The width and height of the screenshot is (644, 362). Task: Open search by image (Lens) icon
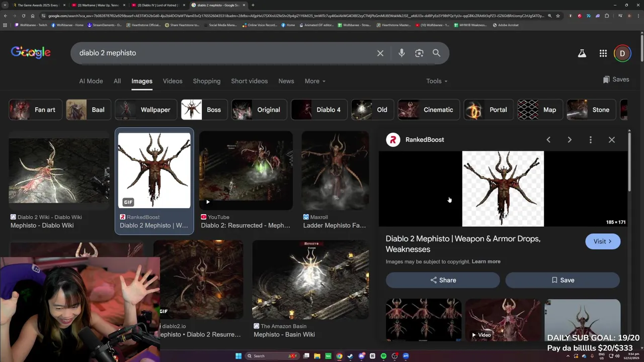coord(419,53)
